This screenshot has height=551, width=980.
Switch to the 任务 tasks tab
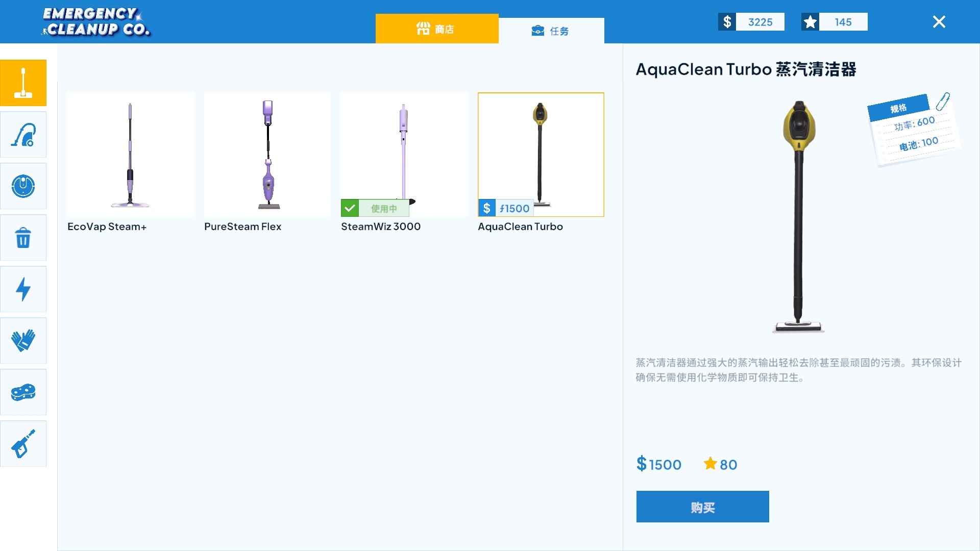(x=551, y=31)
